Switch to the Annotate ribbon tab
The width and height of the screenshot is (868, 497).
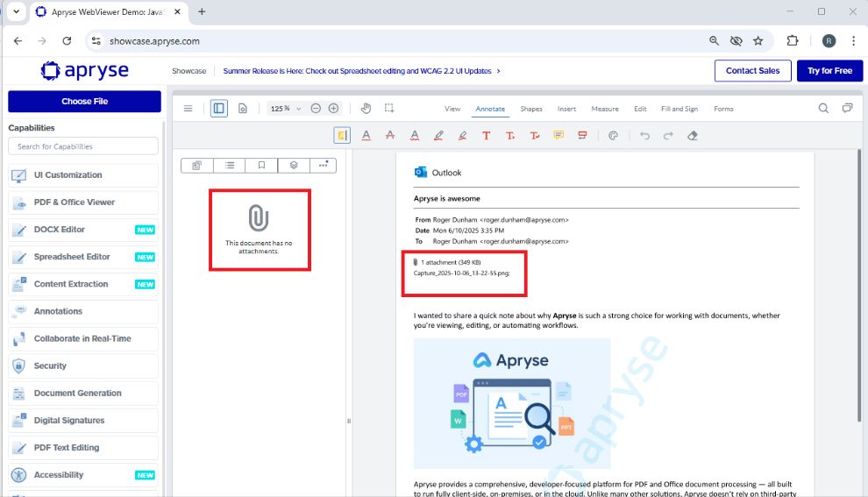point(490,109)
